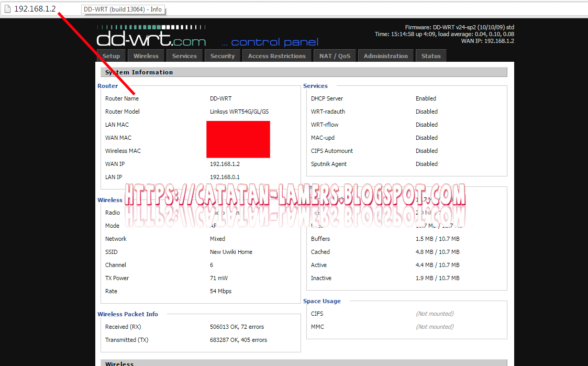Click the System Information section header
The height and width of the screenshot is (366, 588).
pos(304,72)
